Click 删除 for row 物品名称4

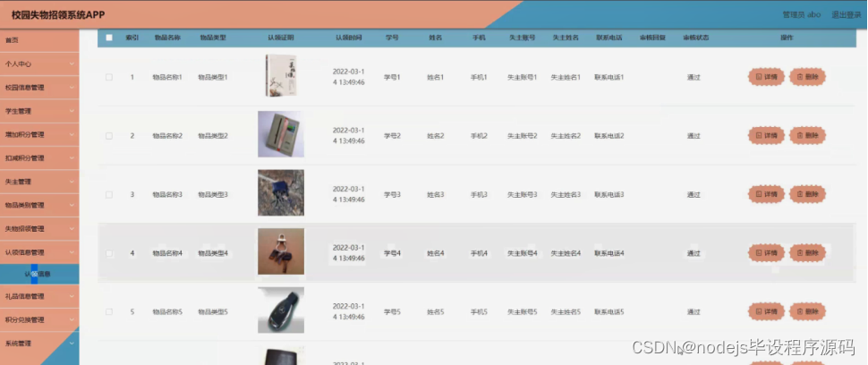tap(808, 253)
